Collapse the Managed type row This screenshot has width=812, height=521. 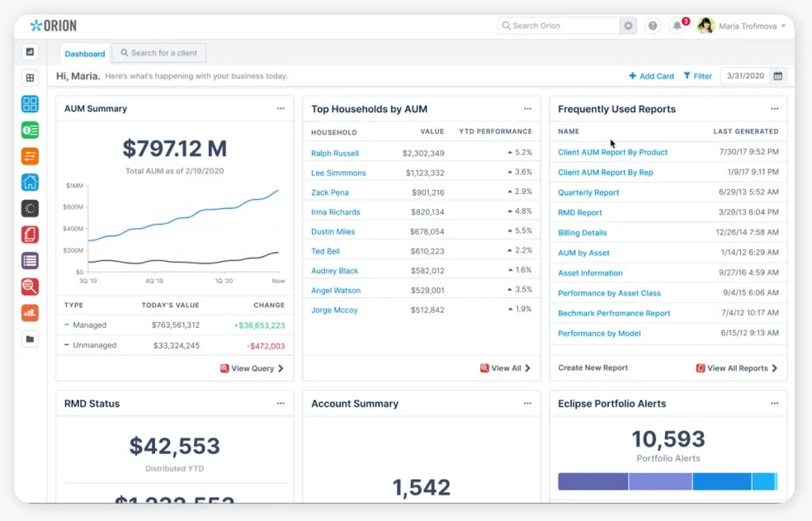pos(67,324)
